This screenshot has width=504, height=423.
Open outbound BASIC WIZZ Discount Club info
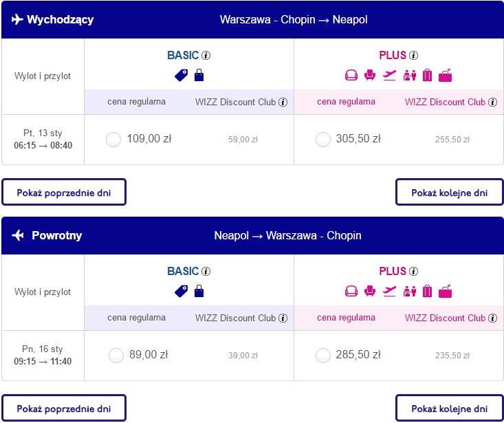tap(283, 102)
